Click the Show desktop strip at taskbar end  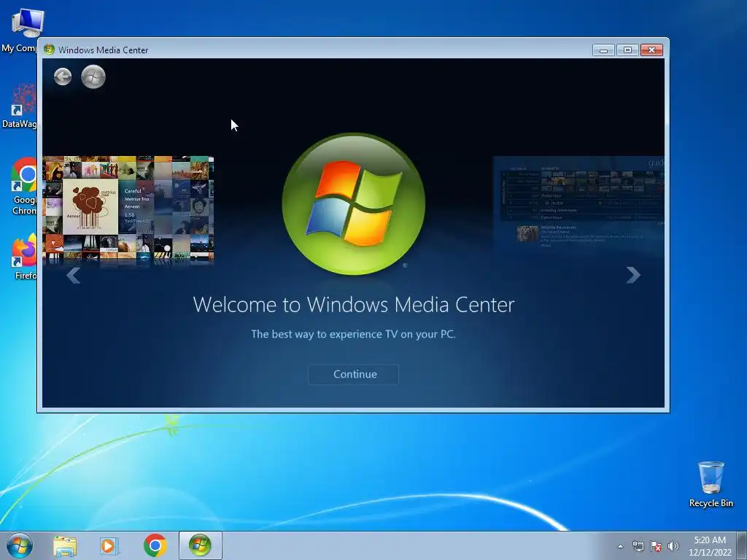[x=743, y=545]
